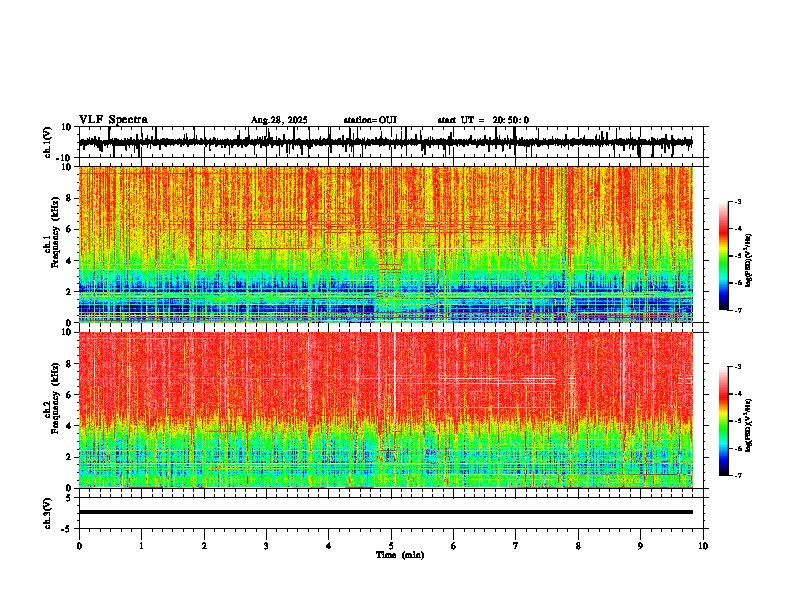Click the 8 kHz tick on ch.1 frequency axis
The height and width of the screenshot is (612, 792).
[69, 198]
